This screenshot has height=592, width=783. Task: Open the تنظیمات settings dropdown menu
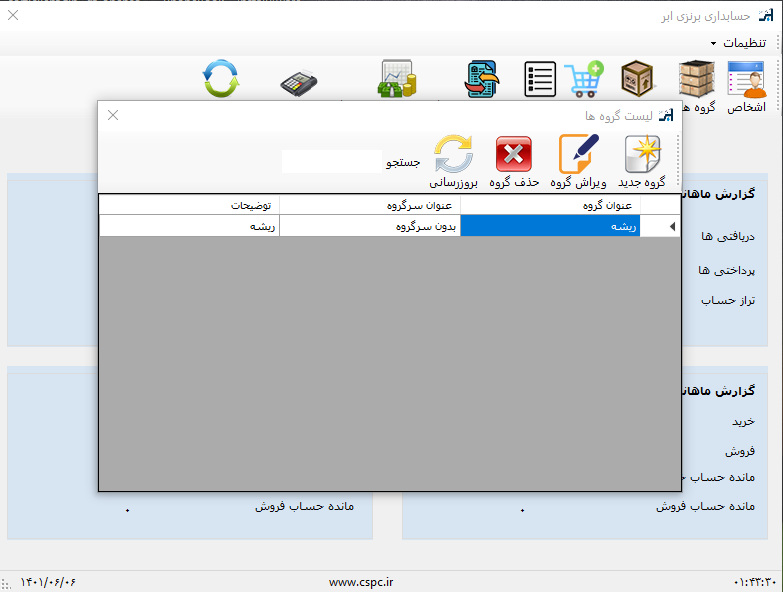click(739, 43)
